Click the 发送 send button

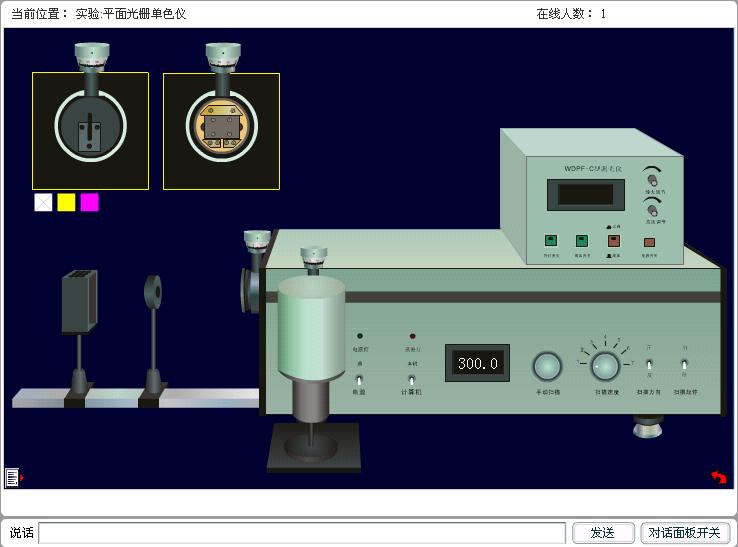point(603,533)
